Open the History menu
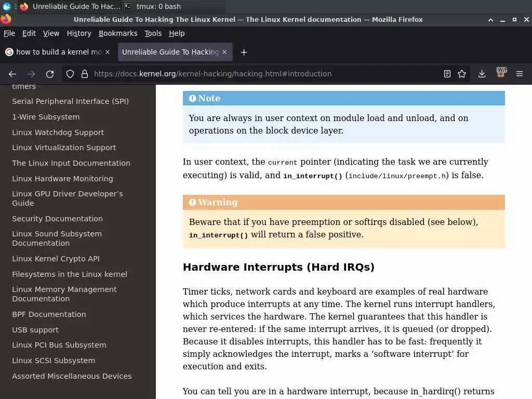 point(79,33)
